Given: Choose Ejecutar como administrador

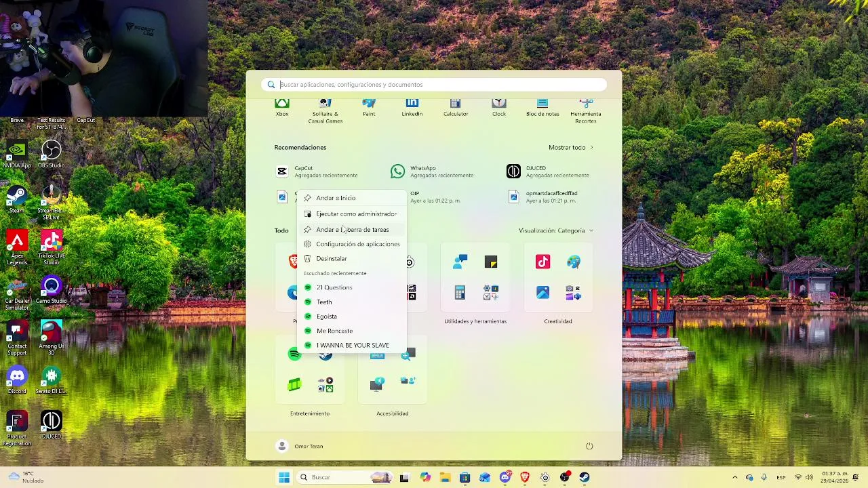Looking at the screenshot, I should point(352,213).
